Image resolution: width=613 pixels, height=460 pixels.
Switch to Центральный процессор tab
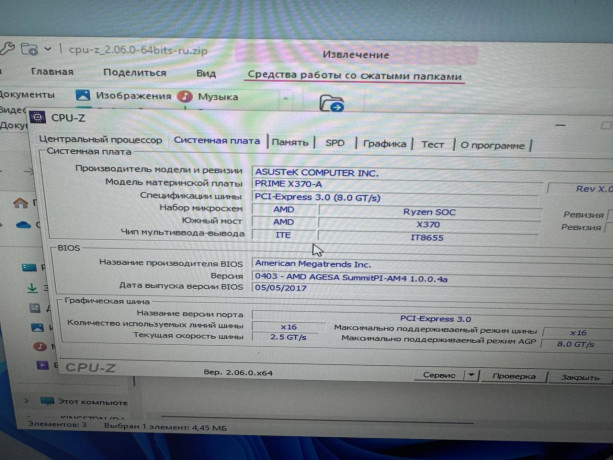100,140
